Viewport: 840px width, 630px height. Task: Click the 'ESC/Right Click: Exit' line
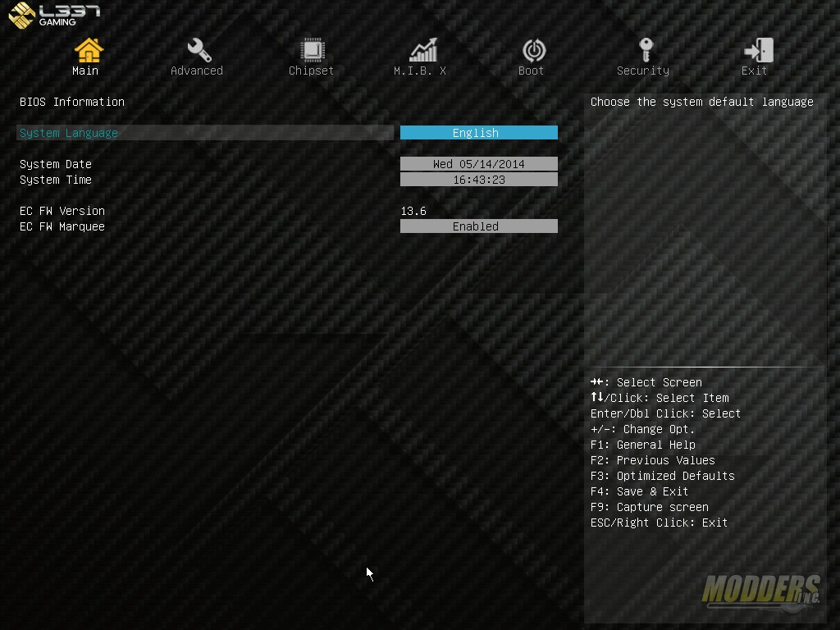(x=659, y=523)
